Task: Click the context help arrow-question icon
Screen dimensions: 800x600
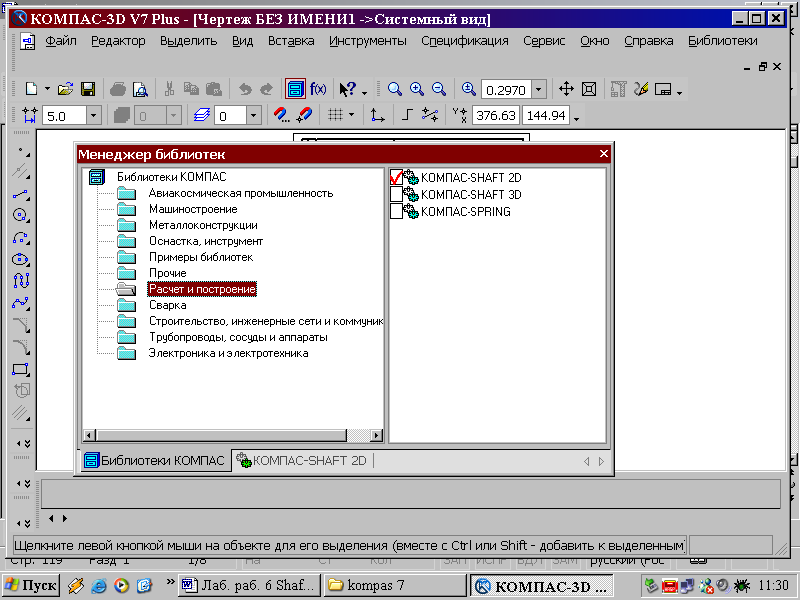Action: [348, 89]
